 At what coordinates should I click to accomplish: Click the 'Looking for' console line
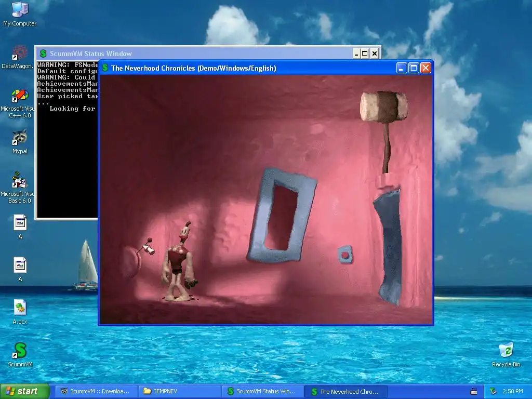[72, 109]
